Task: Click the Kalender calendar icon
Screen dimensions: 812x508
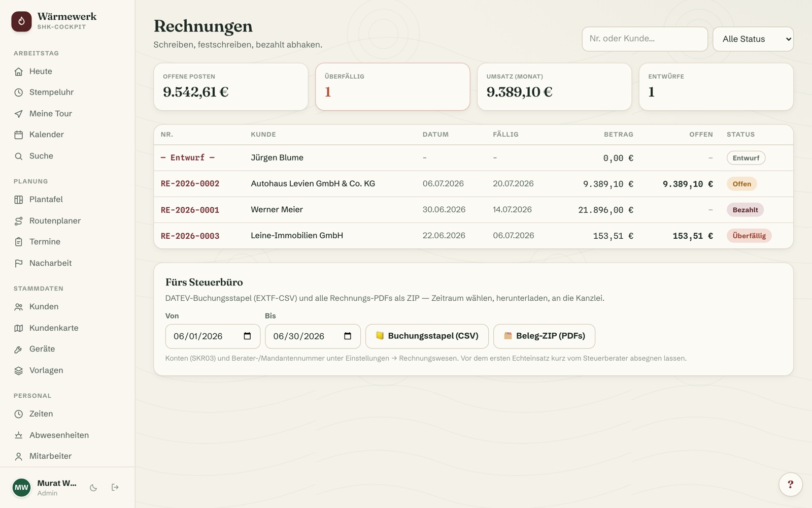Action: coord(19,135)
